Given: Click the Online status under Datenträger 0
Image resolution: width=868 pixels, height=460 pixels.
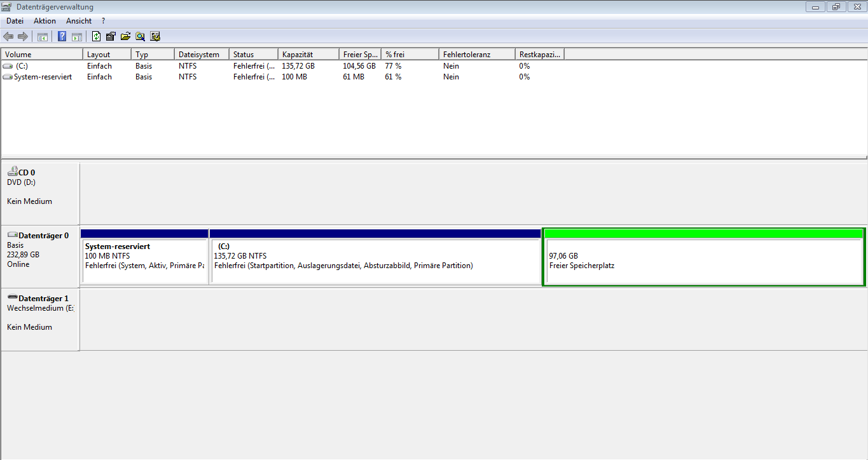Looking at the screenshot, I should pos(18,264).
